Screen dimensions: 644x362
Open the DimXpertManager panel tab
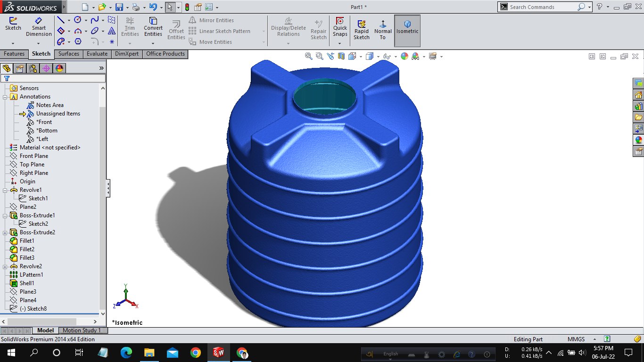point(46,68)
